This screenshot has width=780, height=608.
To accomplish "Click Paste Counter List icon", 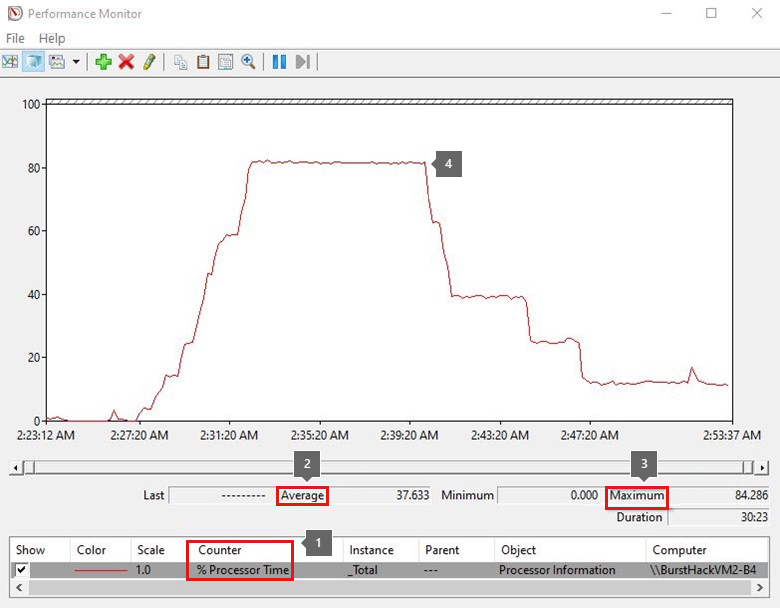I will coord(203,62).
